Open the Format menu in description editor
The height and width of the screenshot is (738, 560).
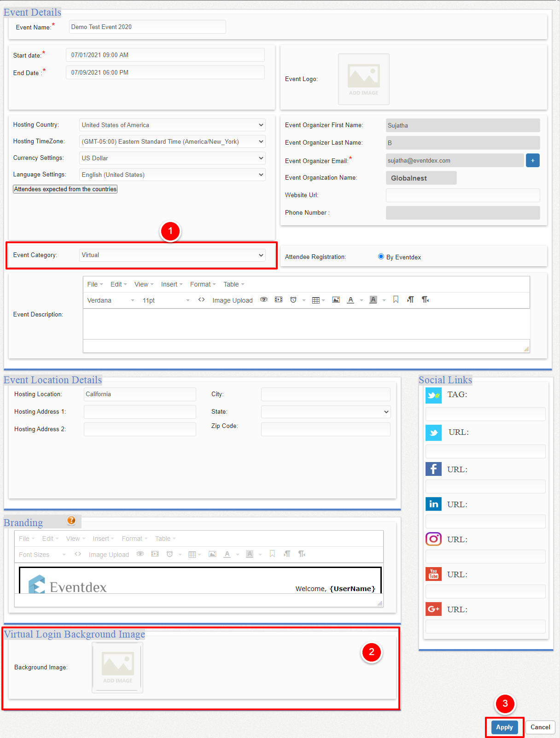(203, 284)
